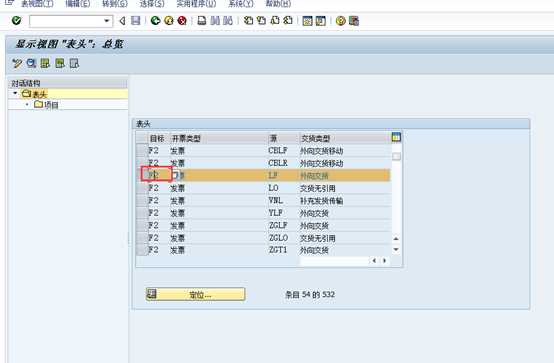Click the table scroll left arrow
Screen dimensions: 554x363
[374, 260]
